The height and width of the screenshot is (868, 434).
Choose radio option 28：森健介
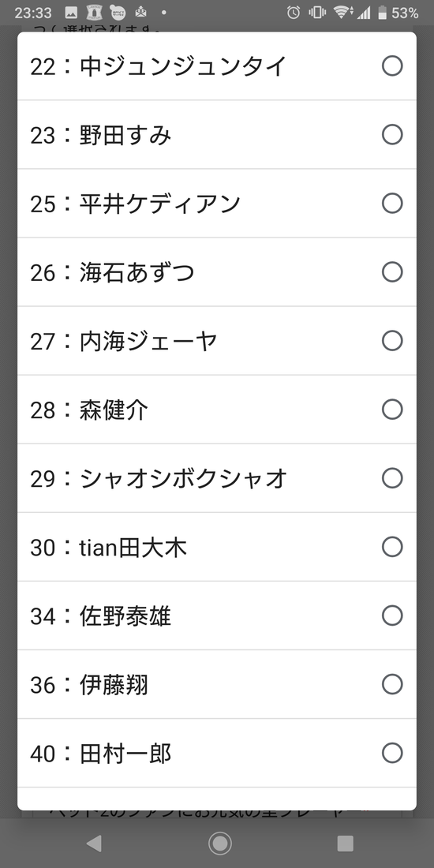pyautogui.click(x=392, y=410)
